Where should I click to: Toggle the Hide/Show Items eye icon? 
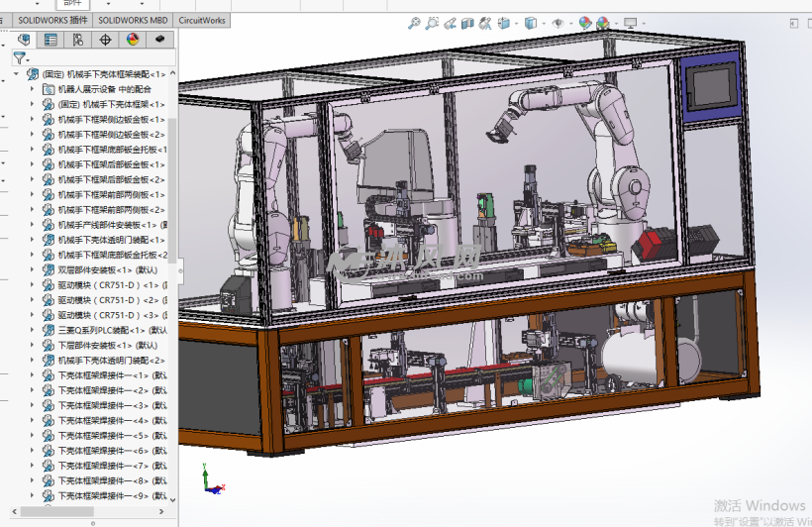(x=558, y=23)
